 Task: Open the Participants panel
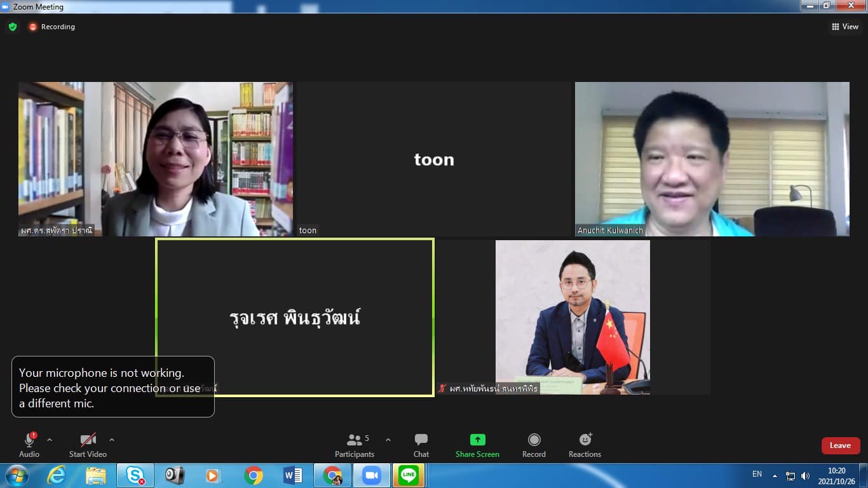(x=355, y=445)
